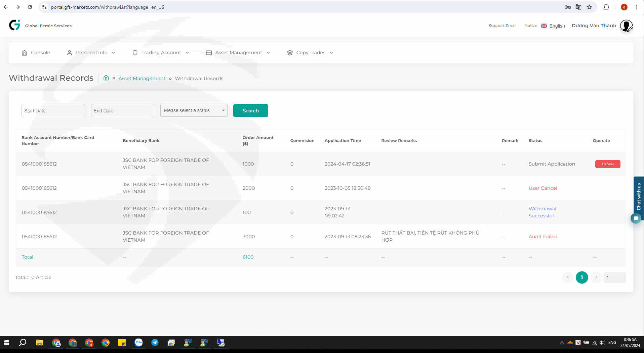Click the Start Date input field

pos(53,110)
